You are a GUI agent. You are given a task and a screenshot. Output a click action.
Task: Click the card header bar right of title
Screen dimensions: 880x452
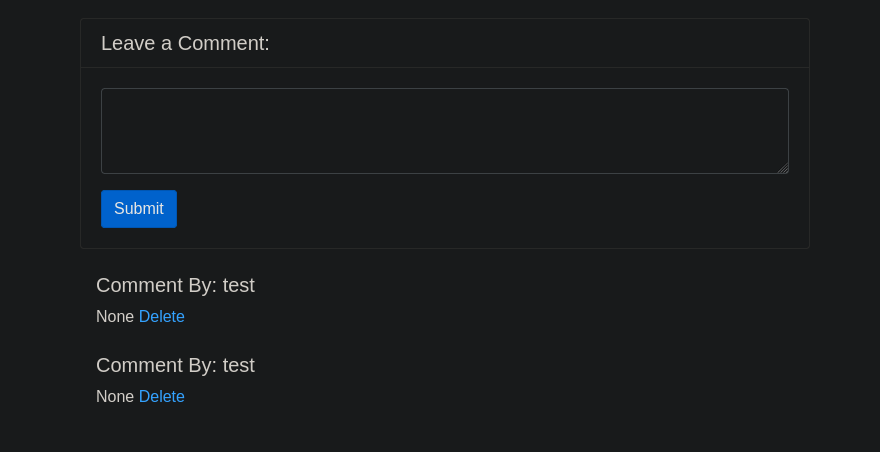click(539, 43)
